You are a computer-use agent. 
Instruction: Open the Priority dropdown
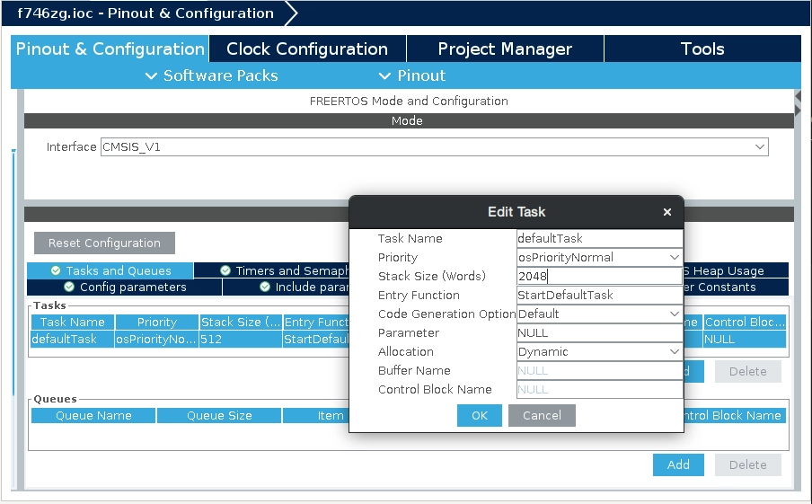pos(599,258)
